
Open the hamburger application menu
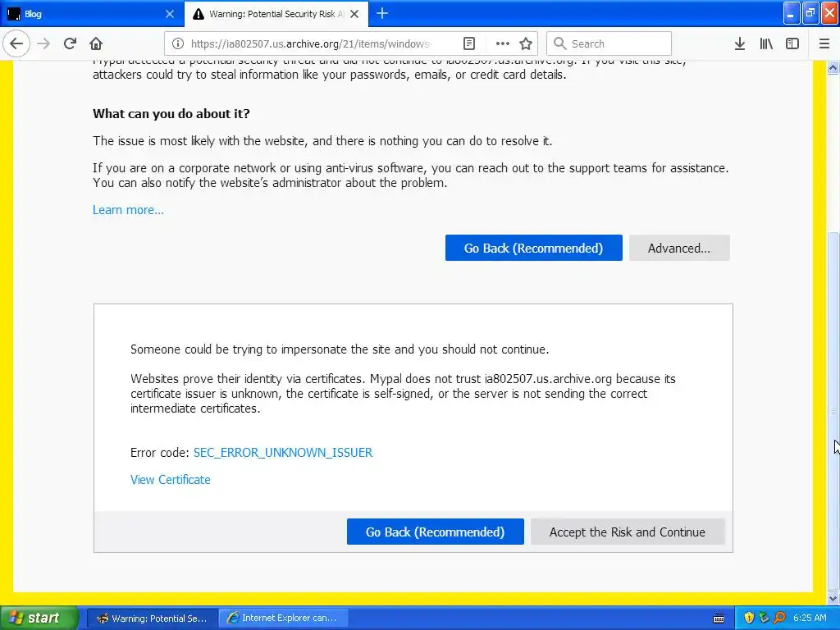(x=824, y=43)
